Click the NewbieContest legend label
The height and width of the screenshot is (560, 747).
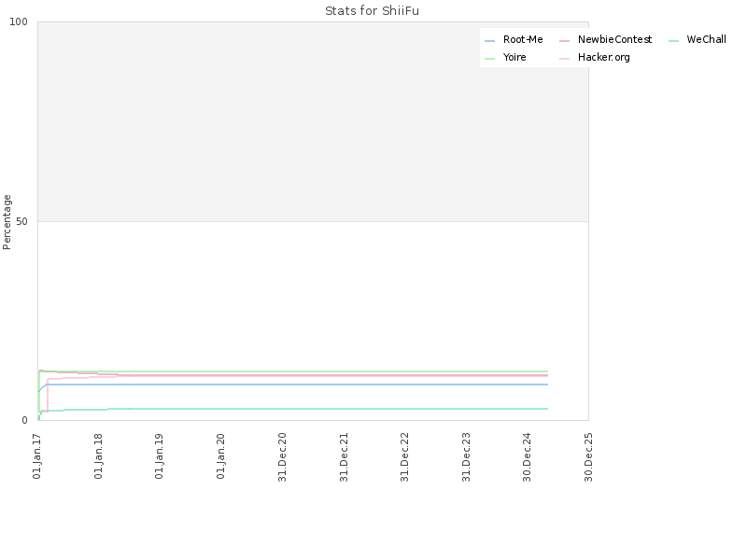614,39
